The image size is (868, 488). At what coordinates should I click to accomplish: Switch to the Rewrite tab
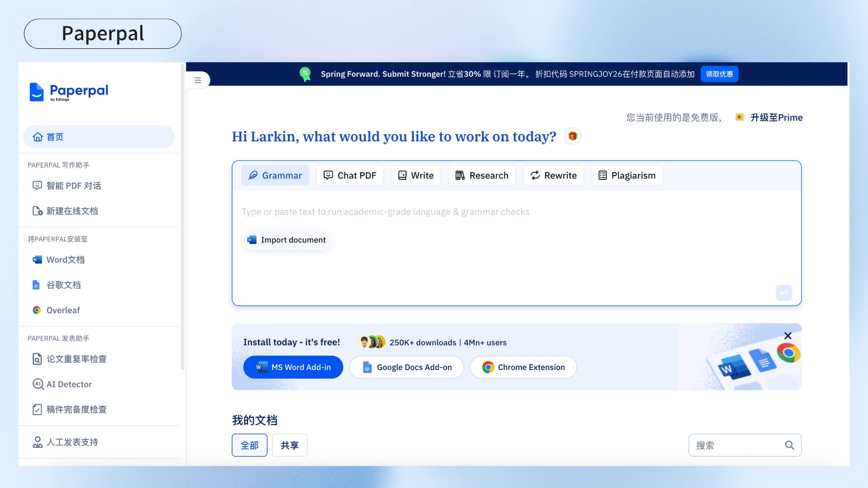553,175
